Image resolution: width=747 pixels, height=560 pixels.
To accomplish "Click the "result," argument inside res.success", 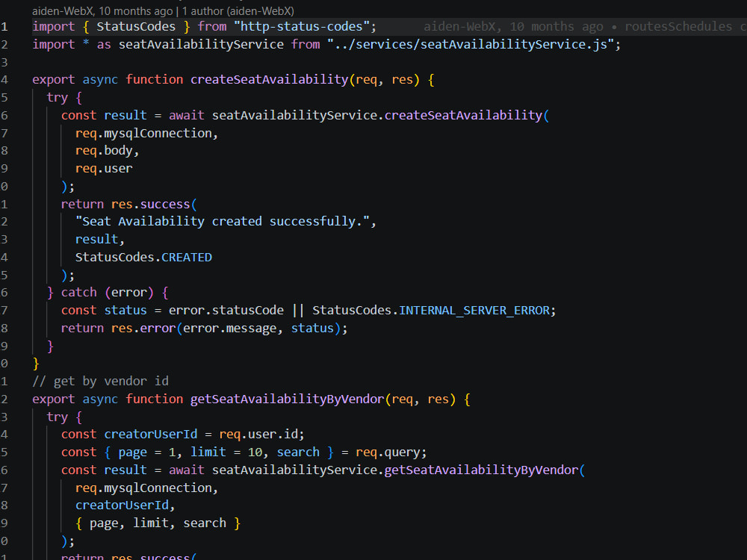I will coord(100,239).
